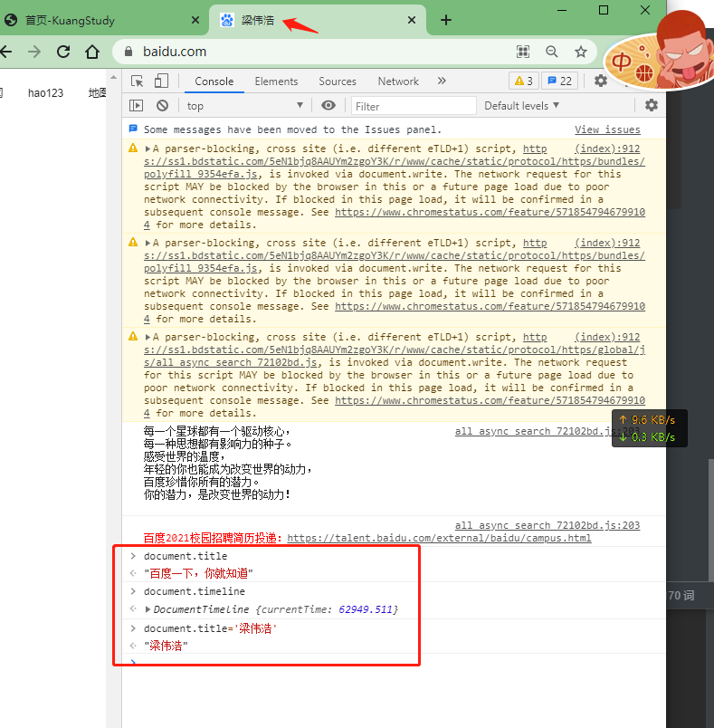
Task: Open DevTools settings gear
Action: pyautogui.click(x=601, y=81)
